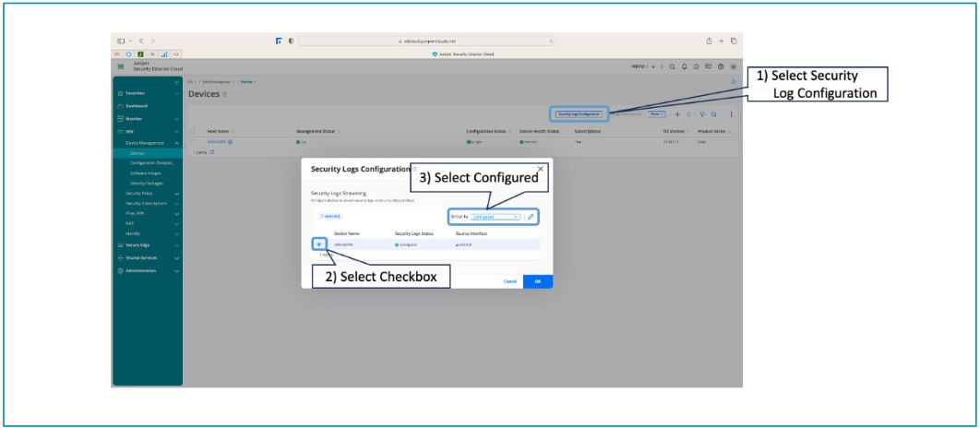The height and width of the screenshot is (428, 980).
Task: Click the browser address bar
Action: [x=427, y=42]
